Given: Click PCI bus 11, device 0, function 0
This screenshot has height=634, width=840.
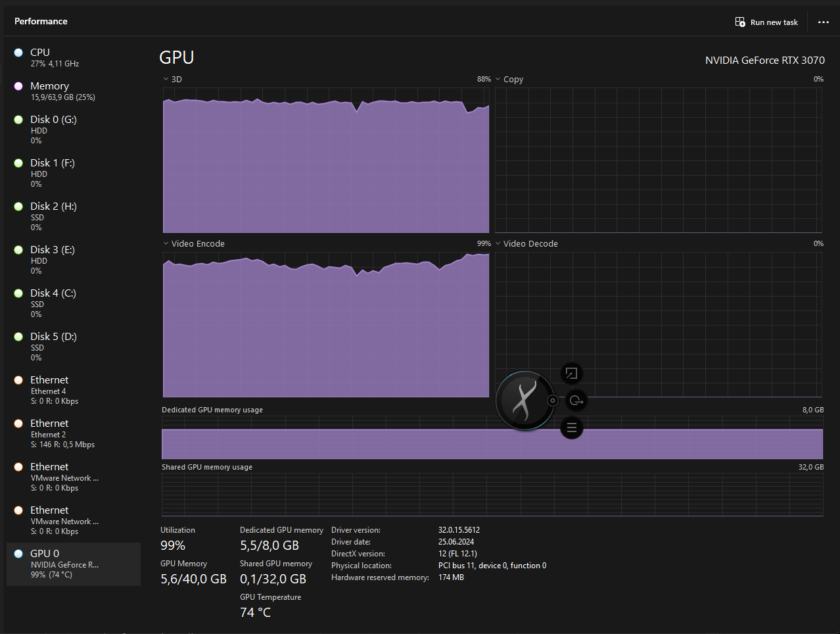Looking at the screenshot, I should click(x=492, y=566).
